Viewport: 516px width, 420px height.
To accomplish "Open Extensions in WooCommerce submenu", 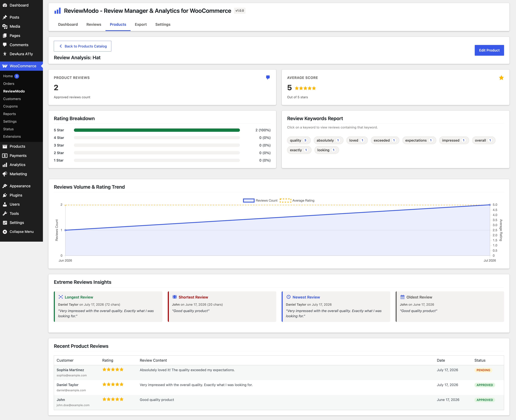I will pos(12,136).
